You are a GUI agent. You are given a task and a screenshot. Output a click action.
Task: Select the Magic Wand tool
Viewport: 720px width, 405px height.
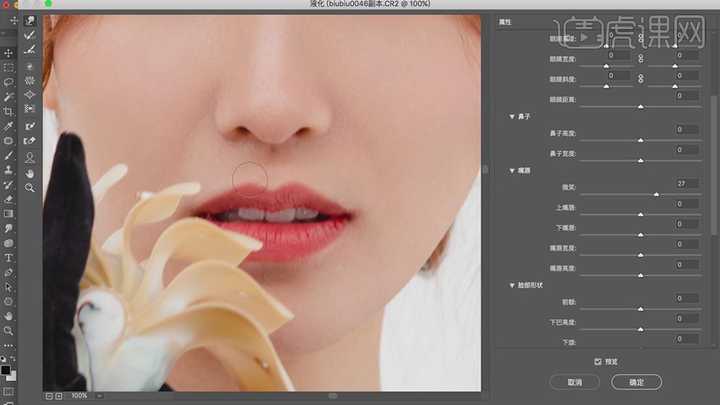pos(8,97)
